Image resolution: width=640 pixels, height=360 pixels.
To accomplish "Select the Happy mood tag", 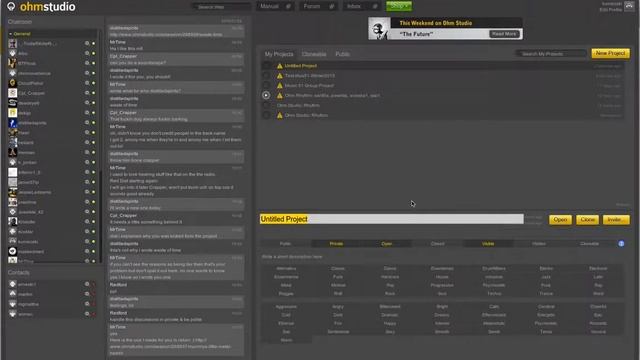I will point(390,323).
